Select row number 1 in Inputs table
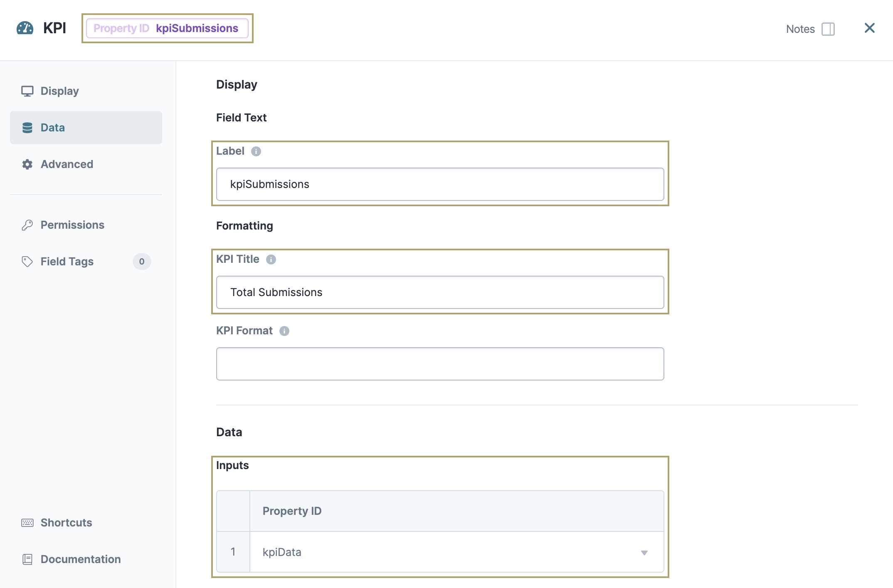 [x=233, y=552]
